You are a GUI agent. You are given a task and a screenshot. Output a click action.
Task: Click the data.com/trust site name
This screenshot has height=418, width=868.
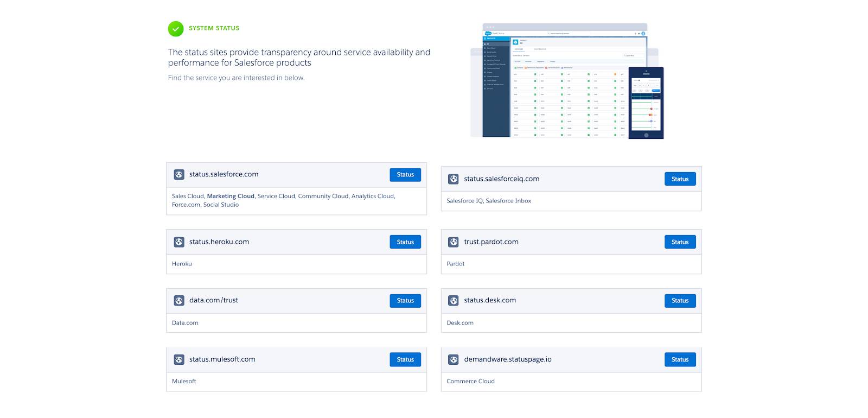[214, 300]
